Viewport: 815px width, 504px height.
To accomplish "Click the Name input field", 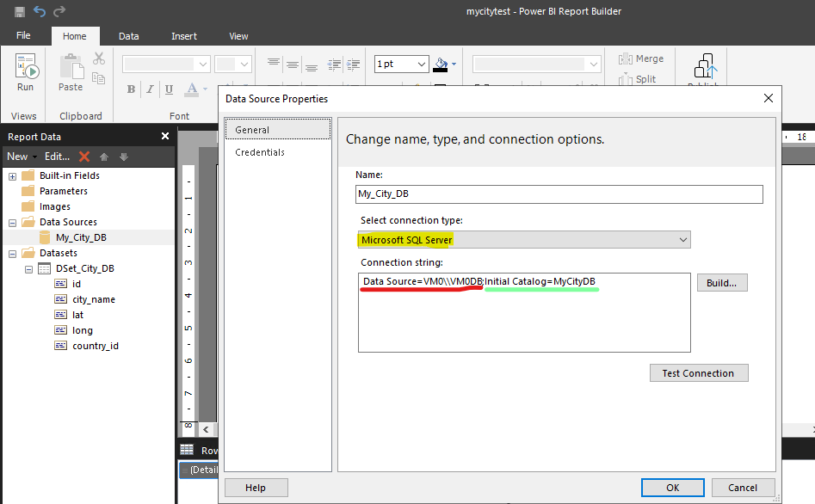I will tap(559, 194).
